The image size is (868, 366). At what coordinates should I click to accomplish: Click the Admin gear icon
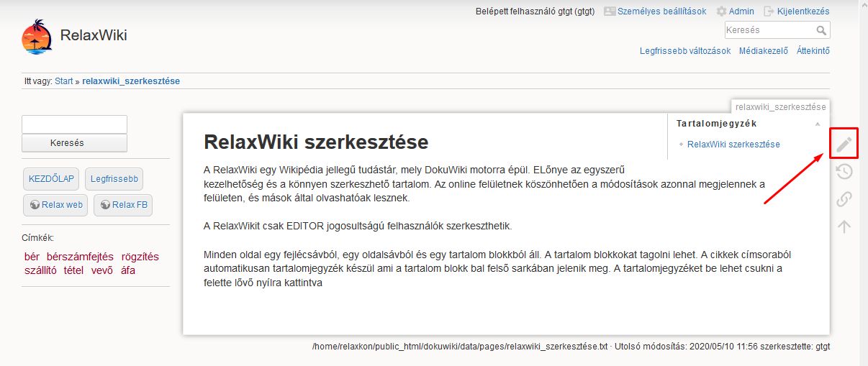point(721,12)
